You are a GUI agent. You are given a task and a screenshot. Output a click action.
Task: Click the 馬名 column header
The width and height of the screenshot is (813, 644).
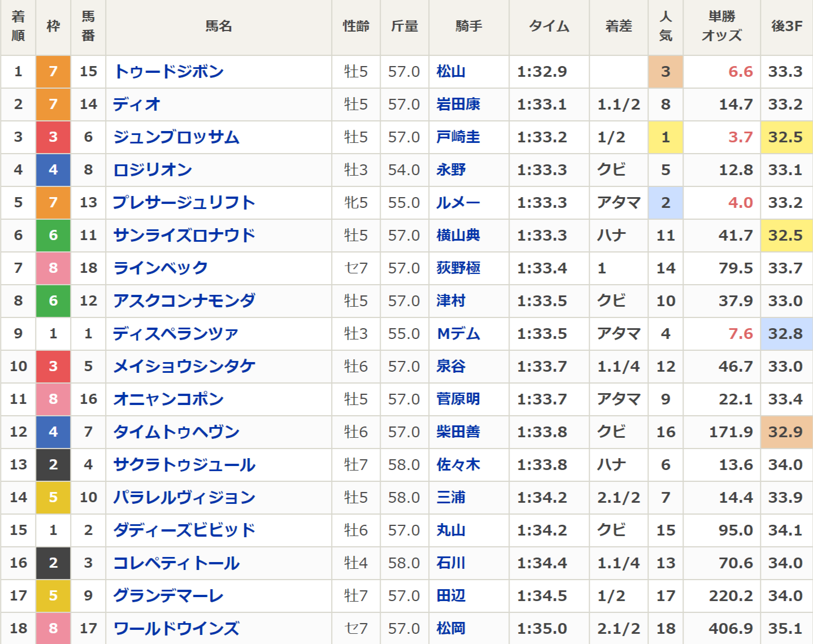point(219,27)
